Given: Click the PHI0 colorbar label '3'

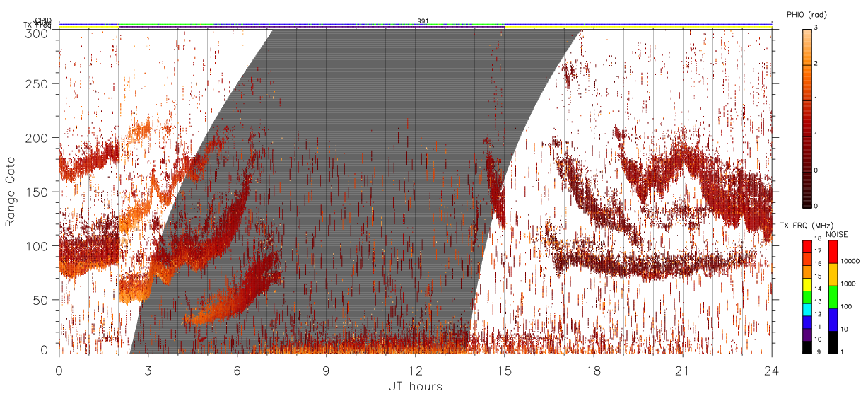Looking at the screenshot, I should [816, 29].
